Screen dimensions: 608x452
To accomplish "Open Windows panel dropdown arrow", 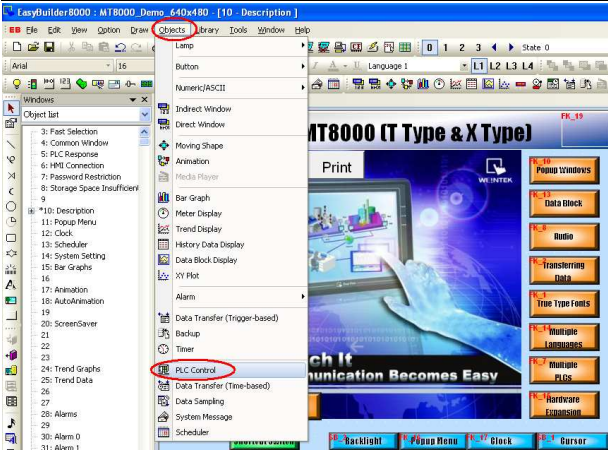I will click(133, 100).
